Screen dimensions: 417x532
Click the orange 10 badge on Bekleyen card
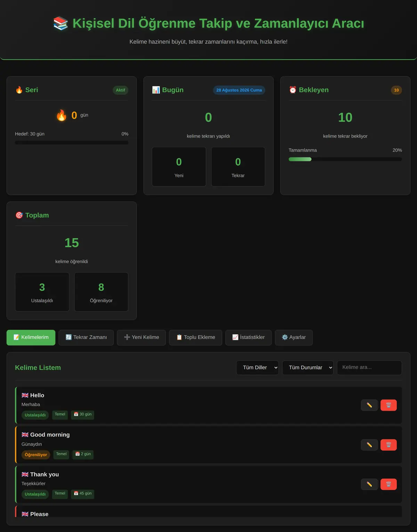pos(396,90)
